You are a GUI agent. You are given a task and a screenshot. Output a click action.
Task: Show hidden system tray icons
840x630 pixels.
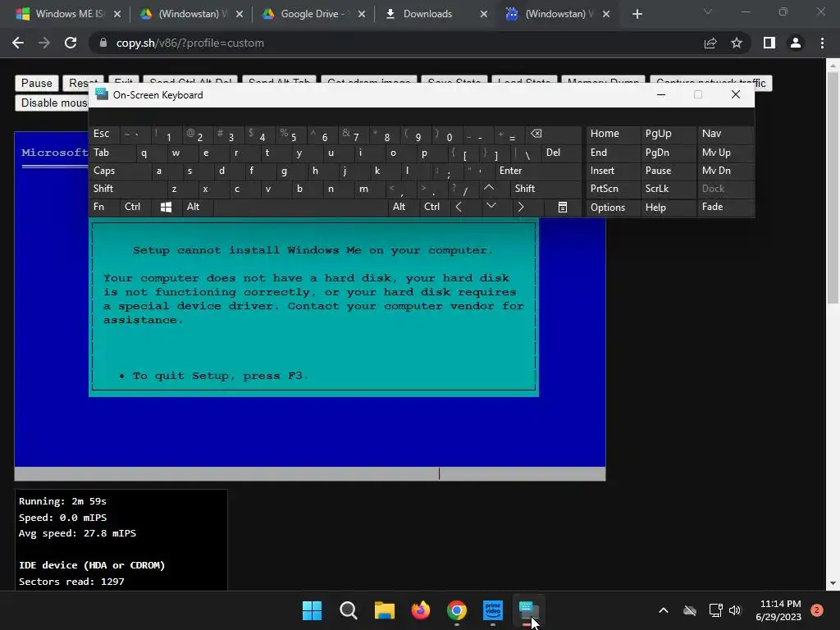pyautogui.click(x=663, y=610)
